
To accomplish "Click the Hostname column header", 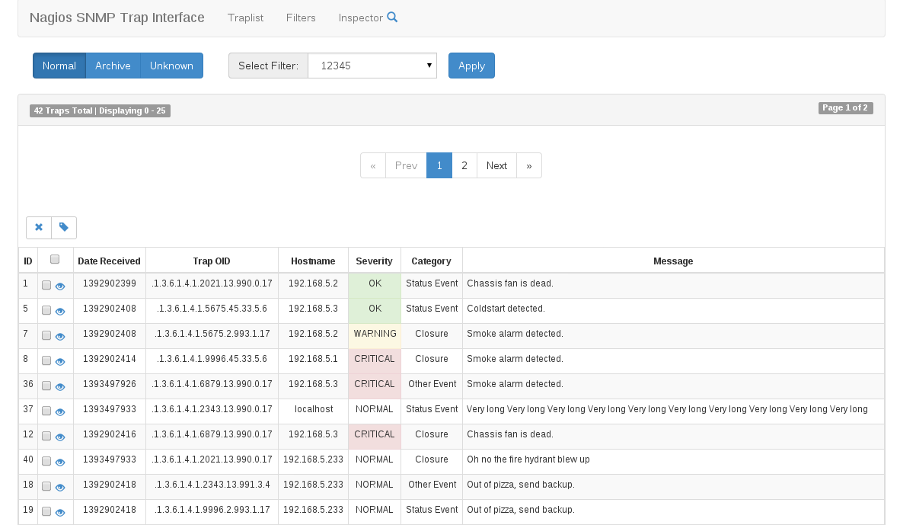I will (313, 261).
